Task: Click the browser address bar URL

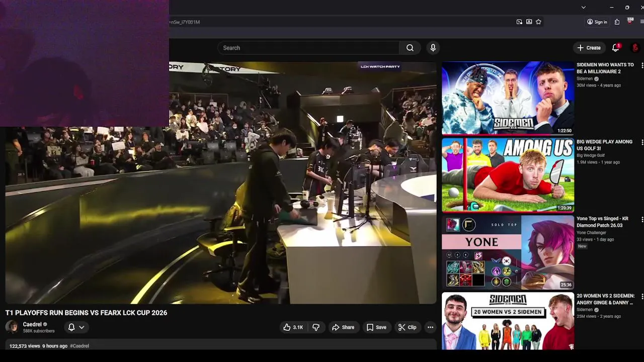Action: (185, 22)
